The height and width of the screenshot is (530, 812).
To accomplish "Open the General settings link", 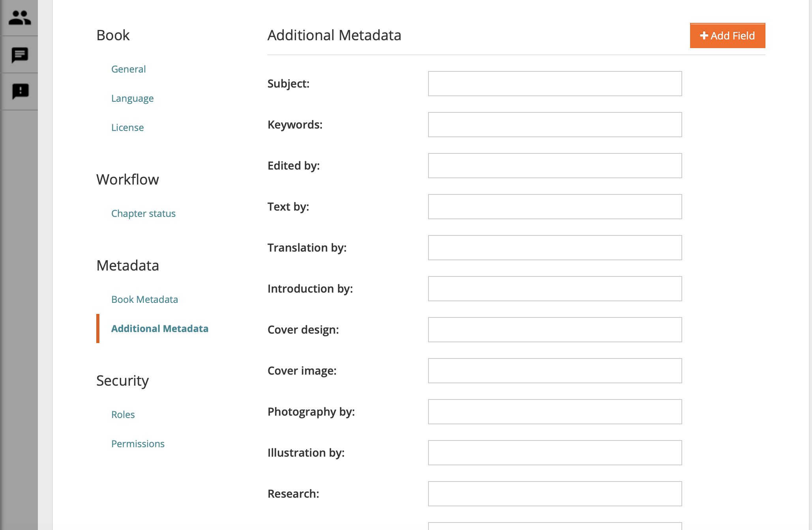I will [129, 69].
